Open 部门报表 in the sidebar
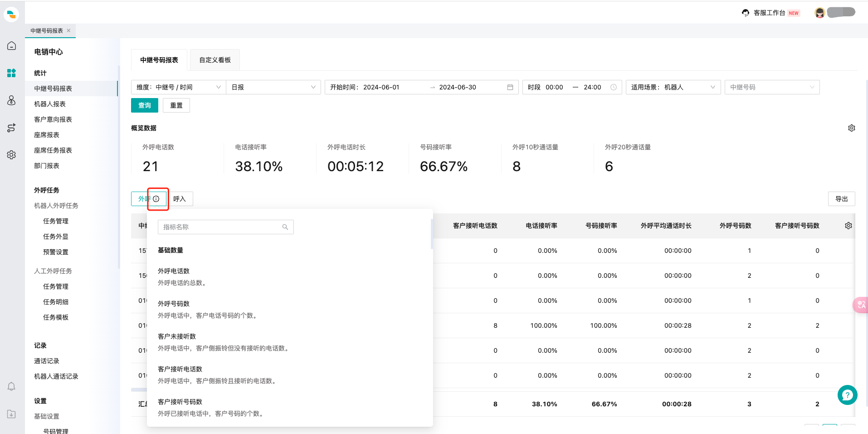Image resolution: width=868 pixels, height=434 pixels. coord(47,166)
